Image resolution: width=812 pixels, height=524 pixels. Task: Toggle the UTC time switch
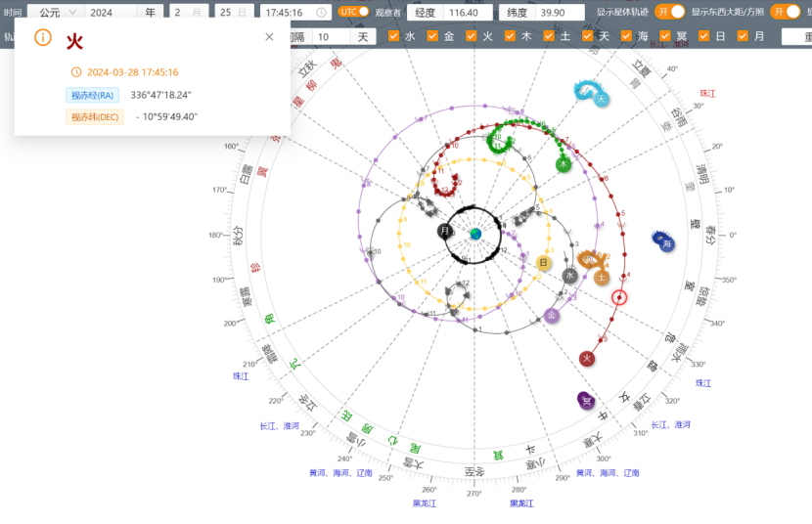(x=354, y=12)
